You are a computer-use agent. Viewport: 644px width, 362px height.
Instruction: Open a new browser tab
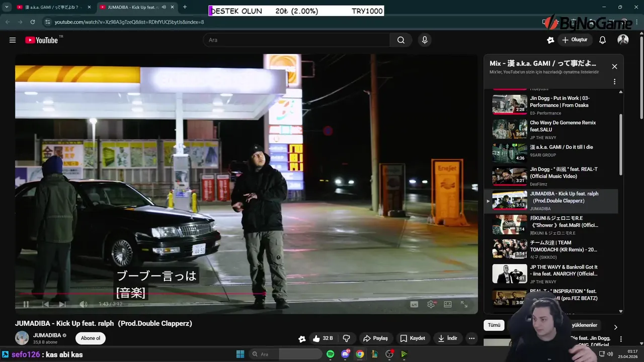(185, 7)
